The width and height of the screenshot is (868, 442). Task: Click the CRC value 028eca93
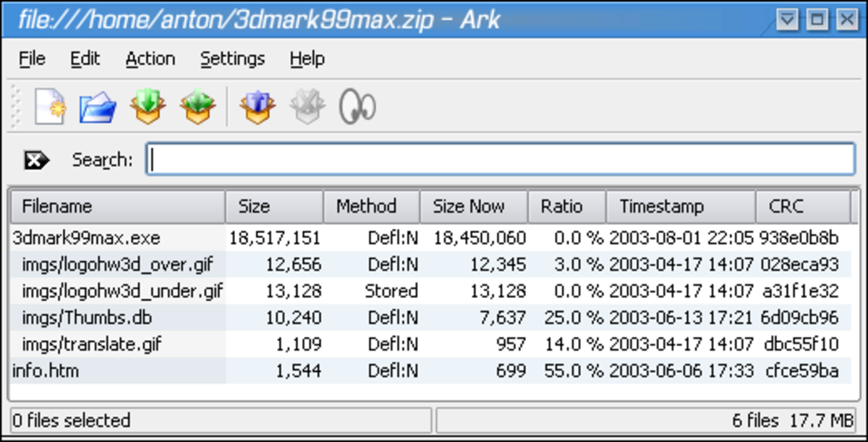(x=799, y=265)
